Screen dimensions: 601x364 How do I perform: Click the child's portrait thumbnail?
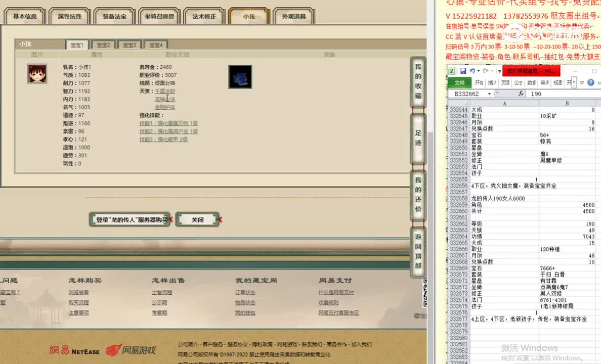(36, 72)
